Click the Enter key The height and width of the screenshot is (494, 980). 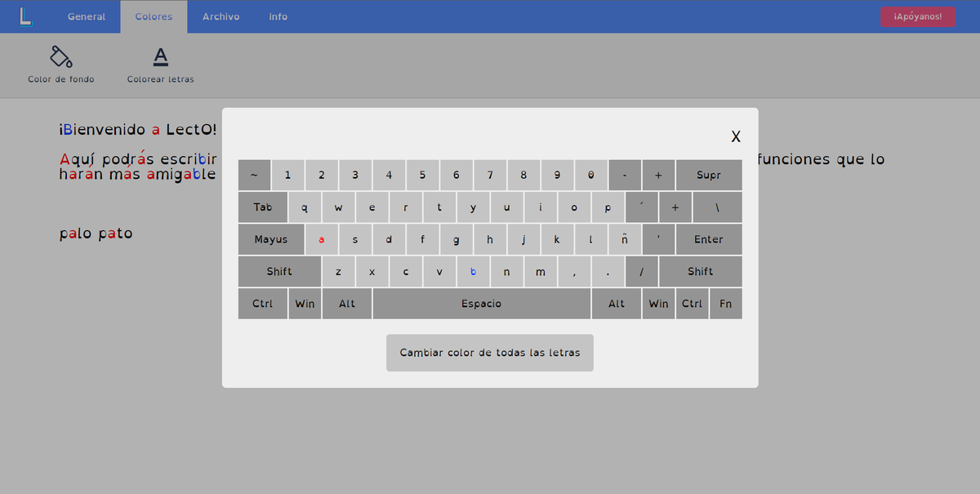(709, 239)
